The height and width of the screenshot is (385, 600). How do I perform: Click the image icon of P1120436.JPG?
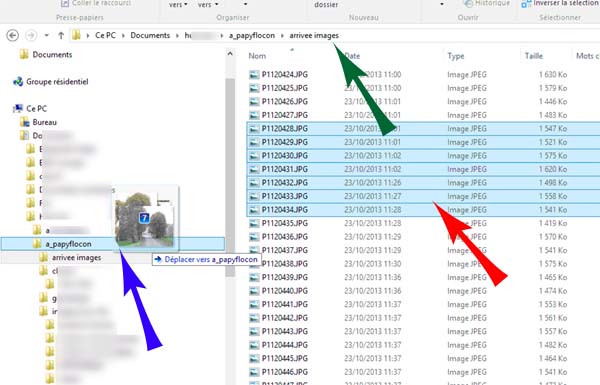point(254,237)
